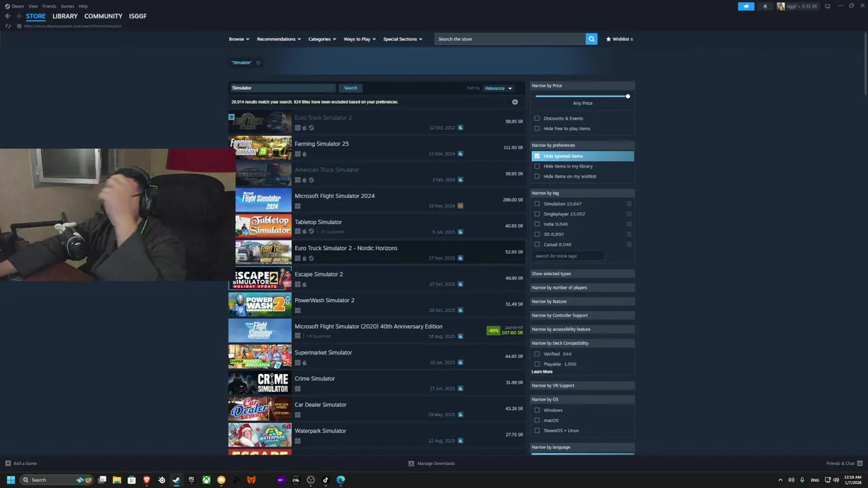This screenshot has height=488, width=868.
Task: Open Microsoft Flight Simulator 2024 result
Action: pos(376,200)
